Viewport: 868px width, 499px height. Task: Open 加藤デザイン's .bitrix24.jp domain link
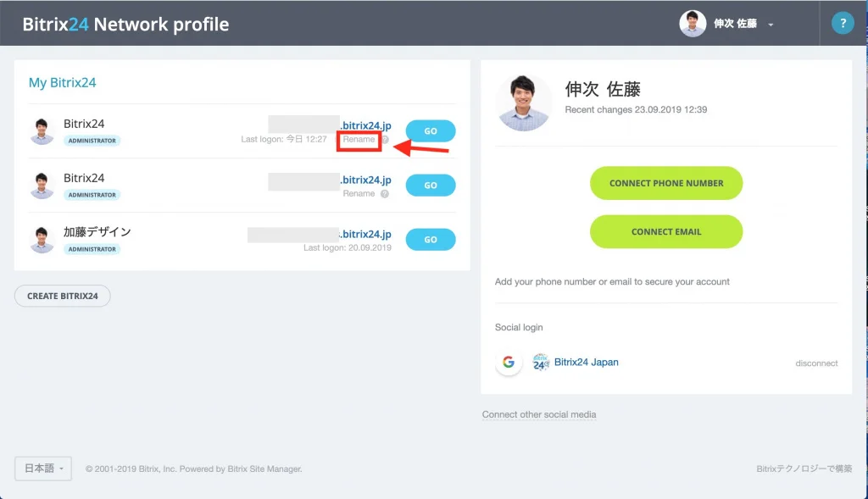coord(366,234)
